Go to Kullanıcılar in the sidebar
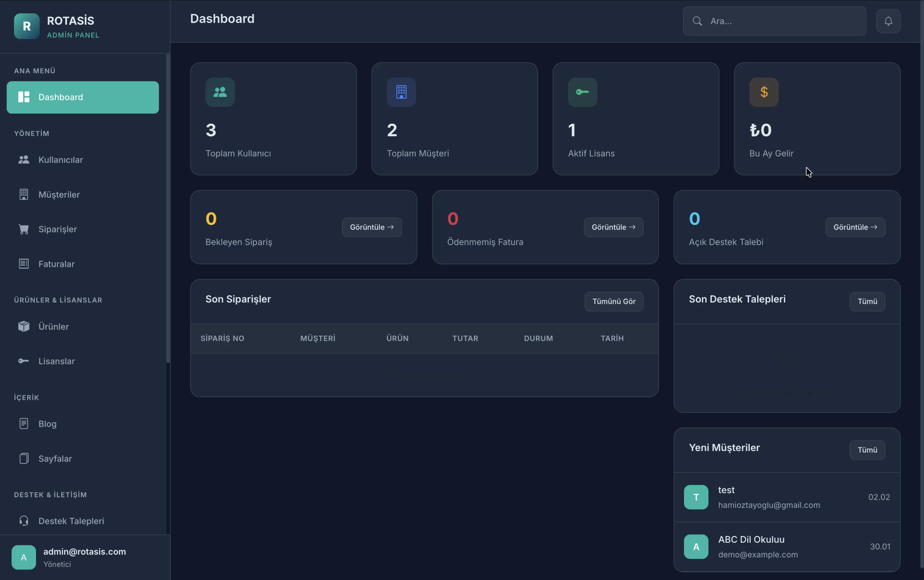This screenshot has width=924, height=580. point(83,160)
